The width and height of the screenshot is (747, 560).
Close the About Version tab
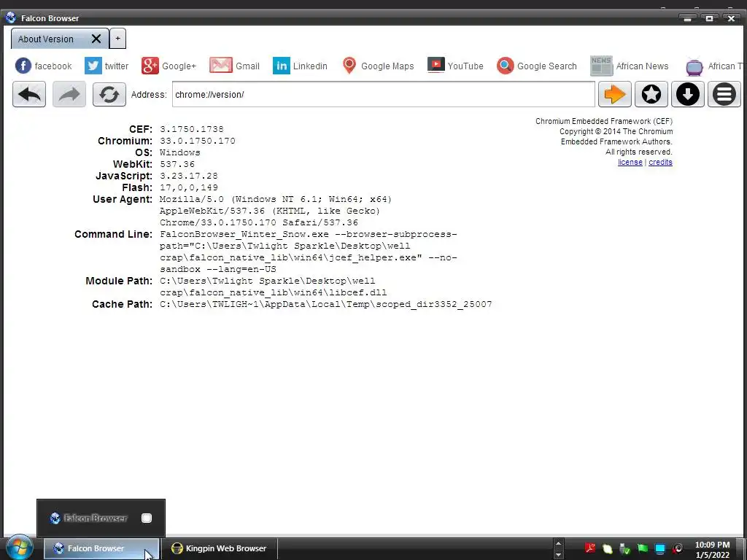(x=96, y=39)
